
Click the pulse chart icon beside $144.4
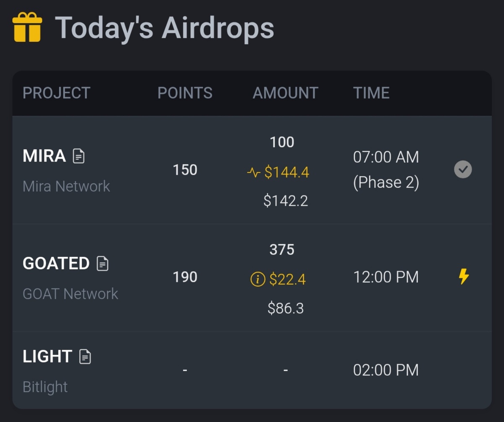[x=254, y=172]
